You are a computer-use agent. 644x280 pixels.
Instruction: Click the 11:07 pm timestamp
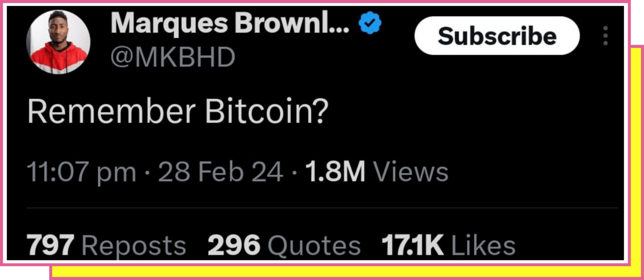coord(81,173)
